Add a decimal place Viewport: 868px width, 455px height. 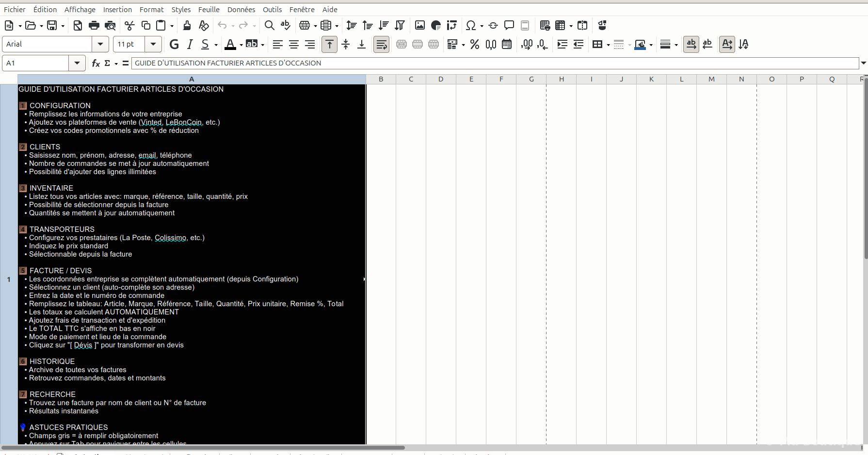coord(527,44)
